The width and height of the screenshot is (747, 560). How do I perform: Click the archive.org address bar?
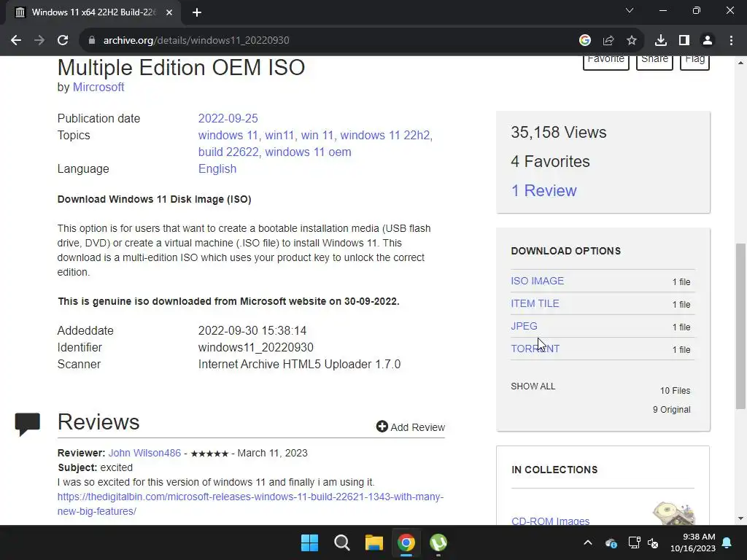pos(329,40)
